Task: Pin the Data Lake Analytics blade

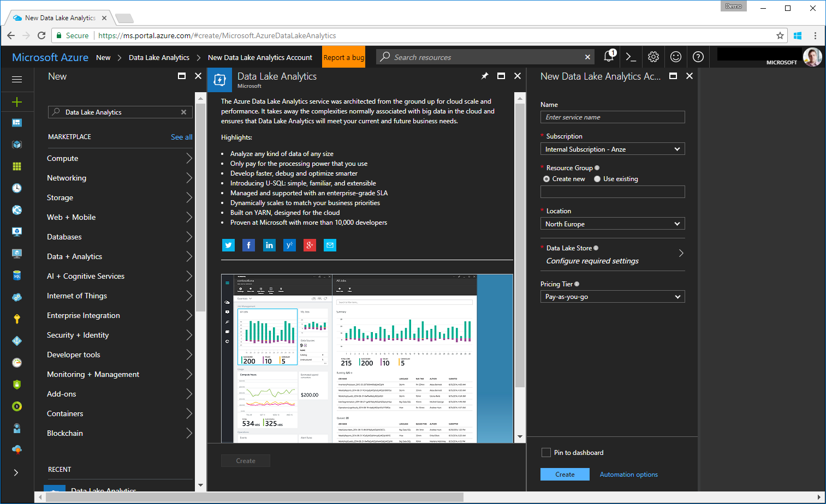Action: point(485,76)
